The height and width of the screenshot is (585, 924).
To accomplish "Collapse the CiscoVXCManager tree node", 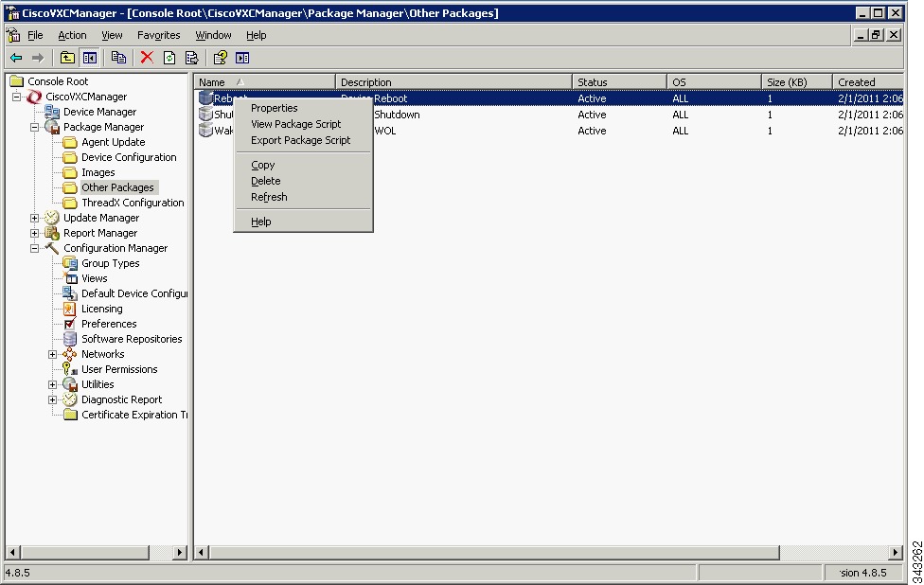I will click(x=16, y=97).
